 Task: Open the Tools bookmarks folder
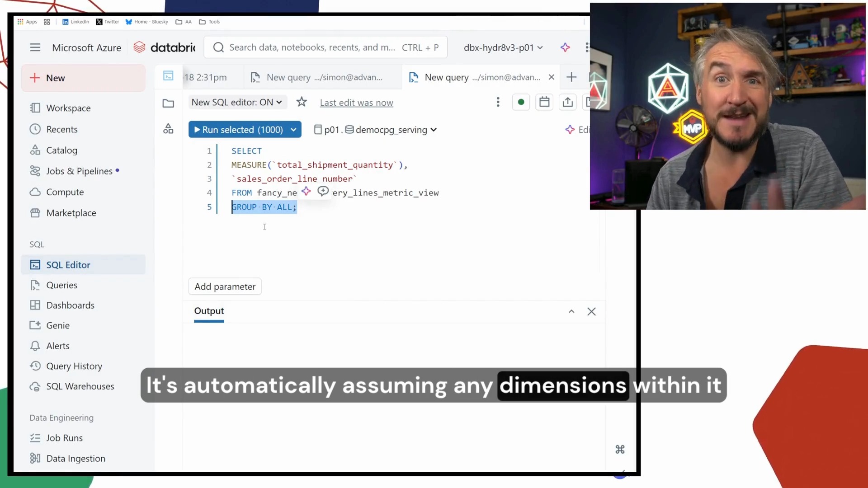point(209,22)
